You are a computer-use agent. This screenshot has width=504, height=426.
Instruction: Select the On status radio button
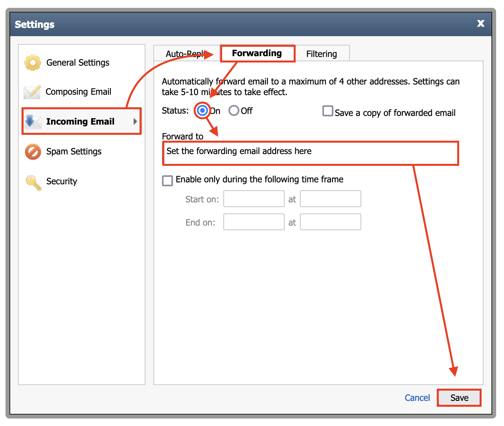(202, 111)
